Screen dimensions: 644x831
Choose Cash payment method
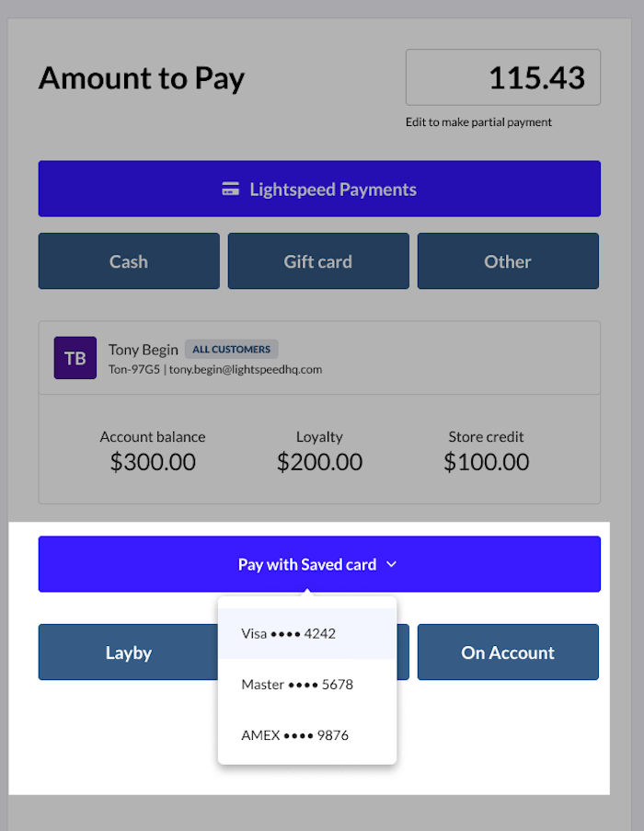pyautogui.click(x=129, y=261)
